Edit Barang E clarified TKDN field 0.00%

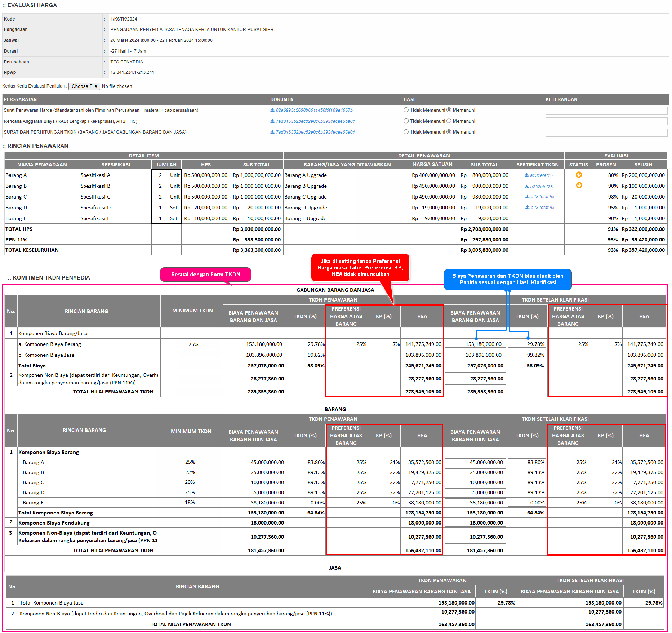527,503
